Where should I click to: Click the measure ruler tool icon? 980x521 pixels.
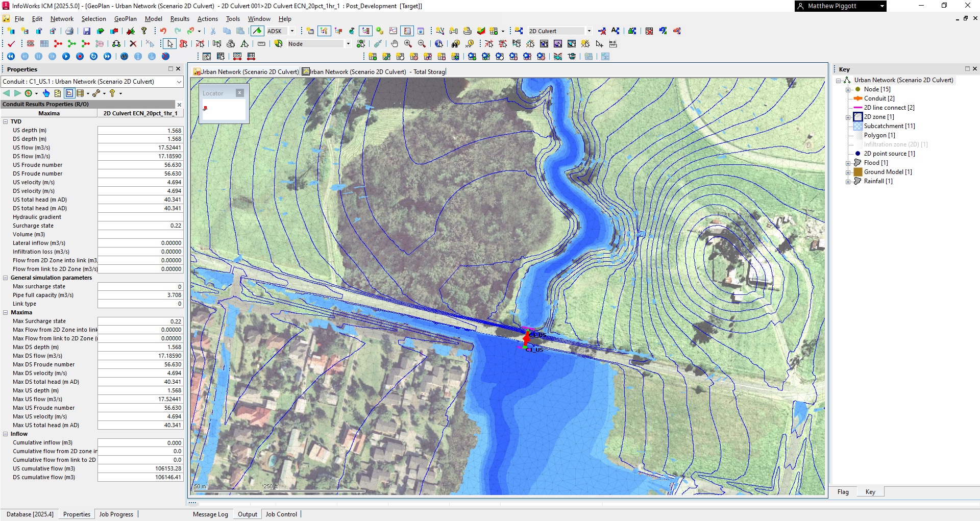(x=261, y=44)
